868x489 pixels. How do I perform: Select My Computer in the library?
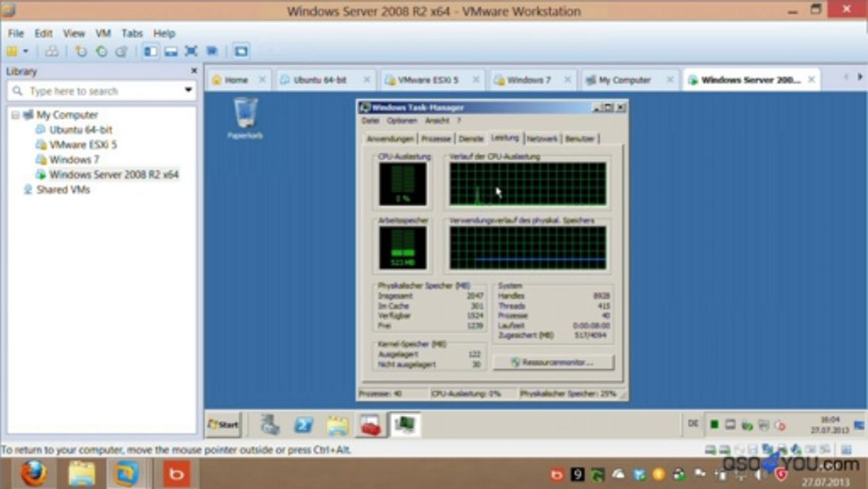[67, 115]
